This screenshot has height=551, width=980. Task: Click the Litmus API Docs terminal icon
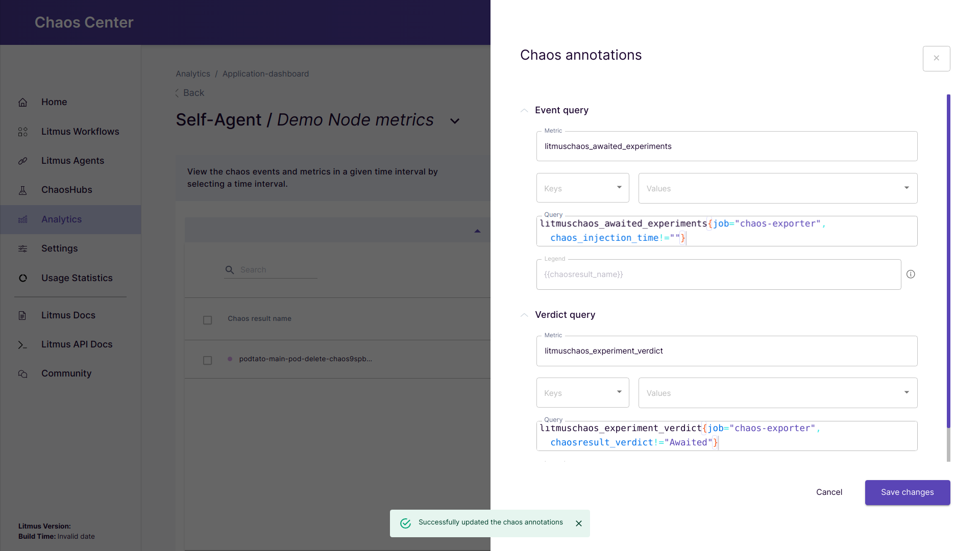click(x=23, y=345)
